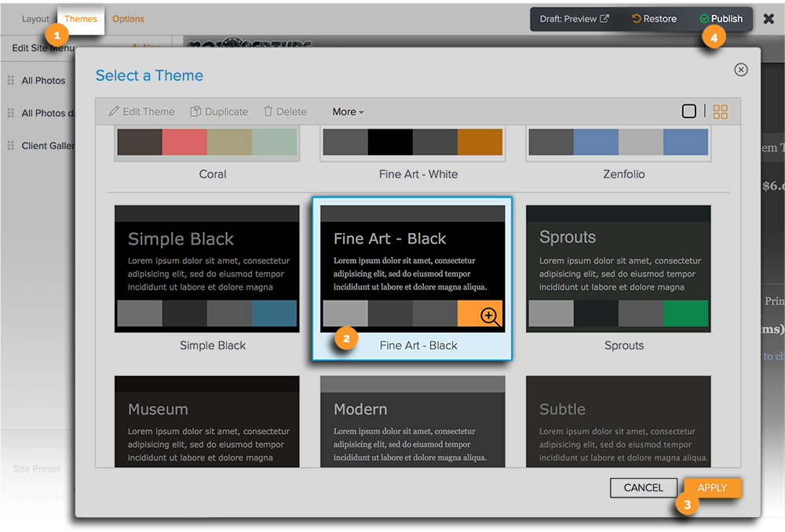
Task: Switch to single large view icon
Action: click(x=689, y=111)
